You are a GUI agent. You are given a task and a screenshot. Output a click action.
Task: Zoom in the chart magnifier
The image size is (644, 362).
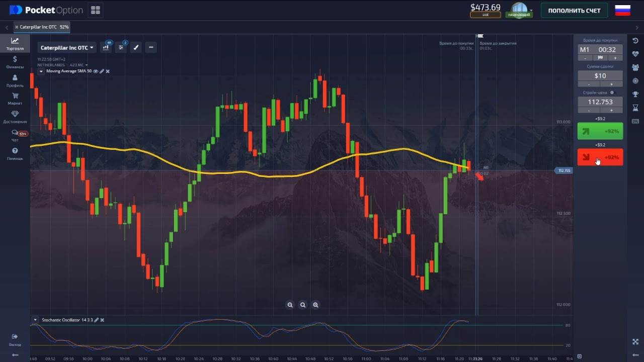[315, 305]
